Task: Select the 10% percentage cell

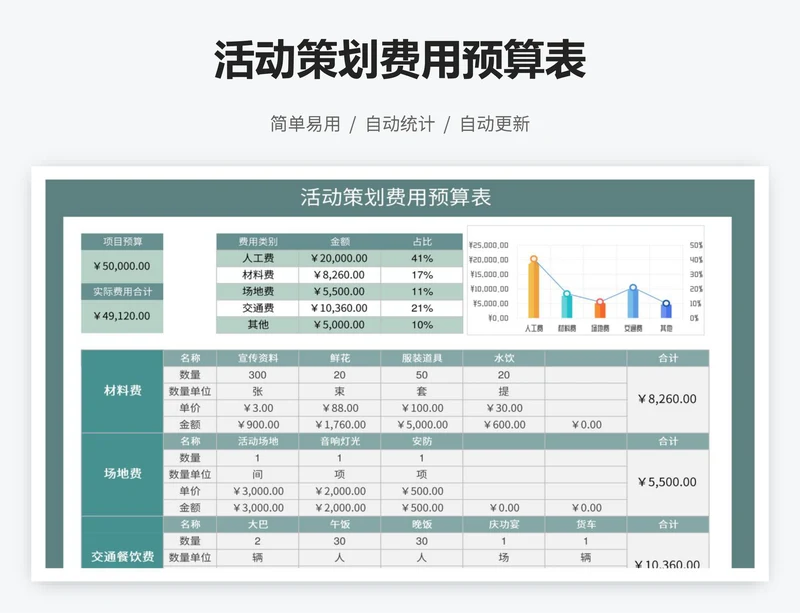Action: pyautogui.click(x=422, y=325)
